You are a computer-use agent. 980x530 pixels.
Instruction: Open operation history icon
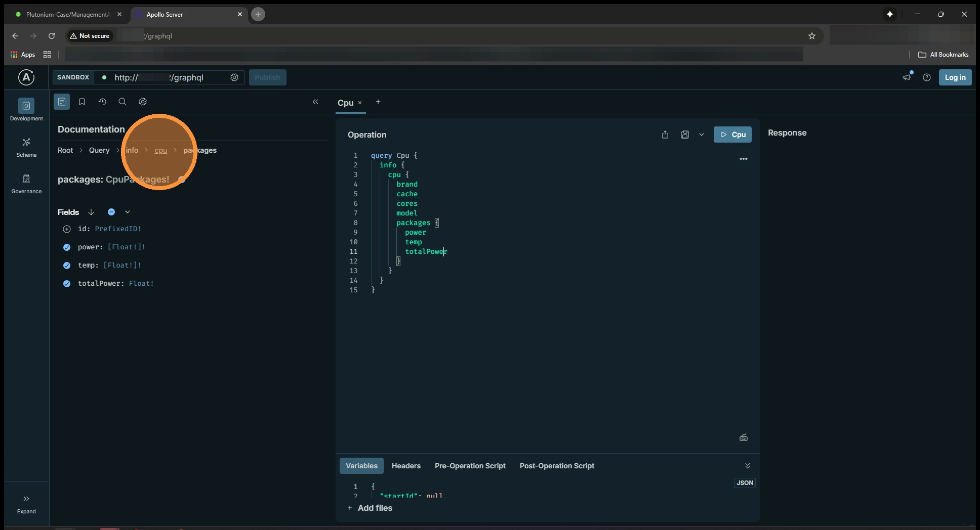click(102, 102)
